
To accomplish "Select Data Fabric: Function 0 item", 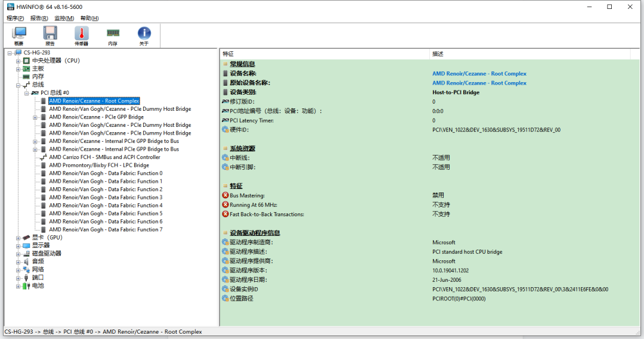I will tap(106, 173).
